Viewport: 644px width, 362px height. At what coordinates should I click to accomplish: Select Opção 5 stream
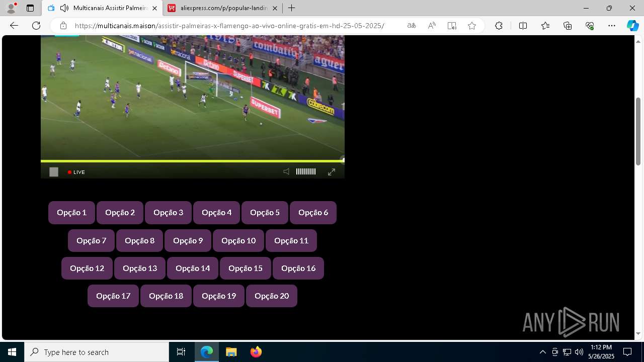[265, 212]
